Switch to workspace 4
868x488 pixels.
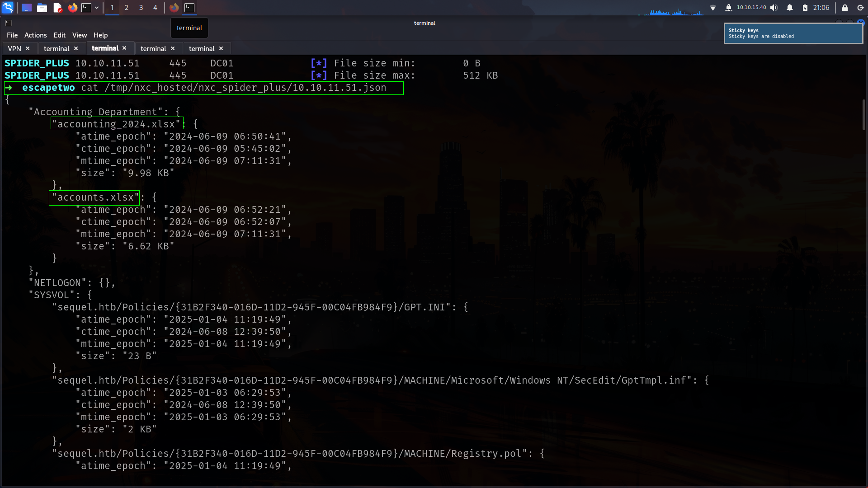coord(155,8)
